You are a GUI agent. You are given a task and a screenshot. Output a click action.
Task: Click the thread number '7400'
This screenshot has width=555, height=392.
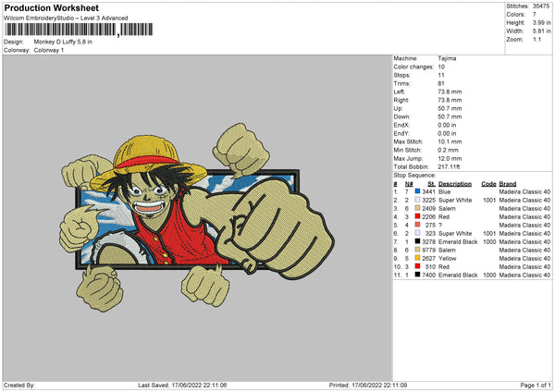(x=428, y=275)
